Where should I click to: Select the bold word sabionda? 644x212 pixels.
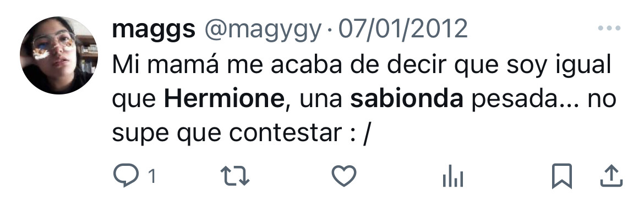click(x=407, y=99)
